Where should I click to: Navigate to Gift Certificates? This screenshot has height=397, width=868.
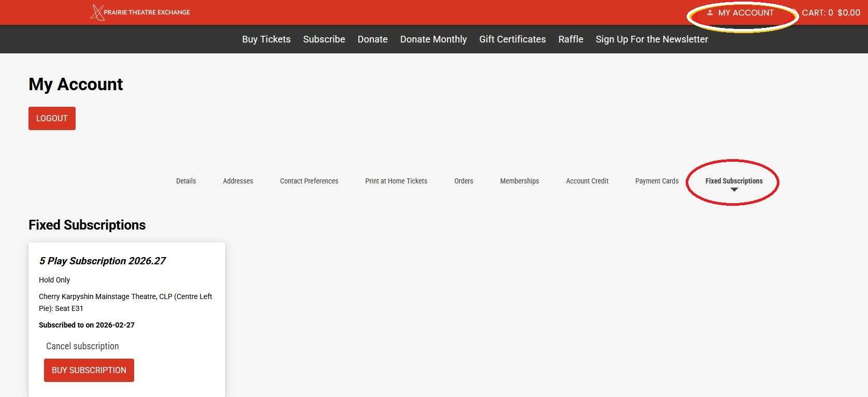[512, 39]
